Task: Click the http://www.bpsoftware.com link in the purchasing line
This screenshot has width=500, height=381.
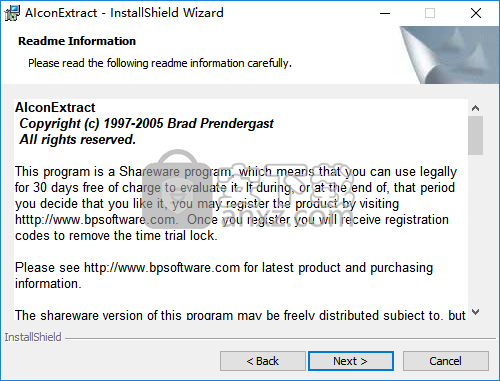Action: (162, 268)
